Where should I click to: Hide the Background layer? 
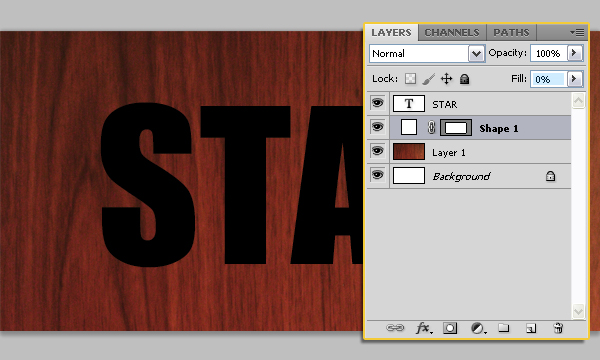tap(378, 175)
